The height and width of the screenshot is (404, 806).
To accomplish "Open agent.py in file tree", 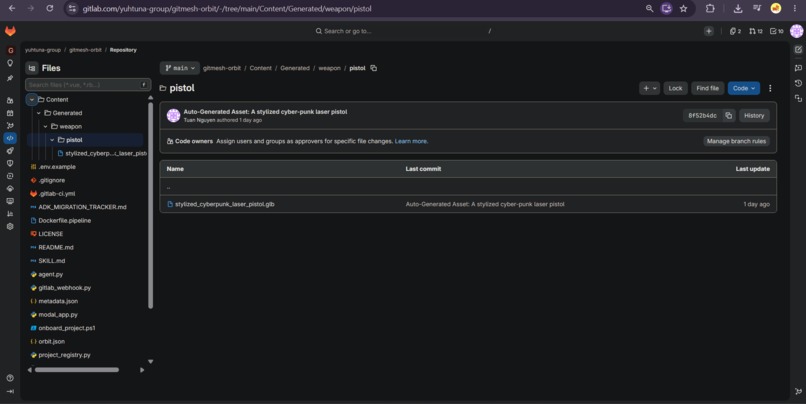I will [50, 274].
